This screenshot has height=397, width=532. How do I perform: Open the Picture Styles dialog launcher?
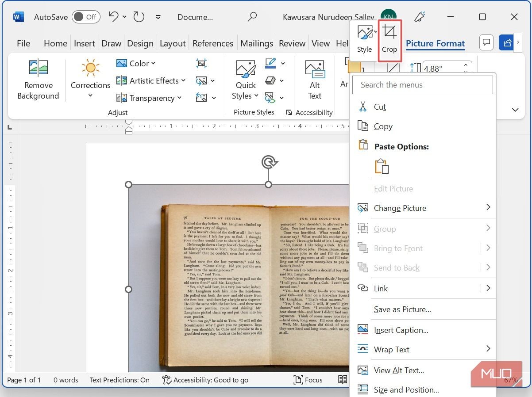point(289,112)
